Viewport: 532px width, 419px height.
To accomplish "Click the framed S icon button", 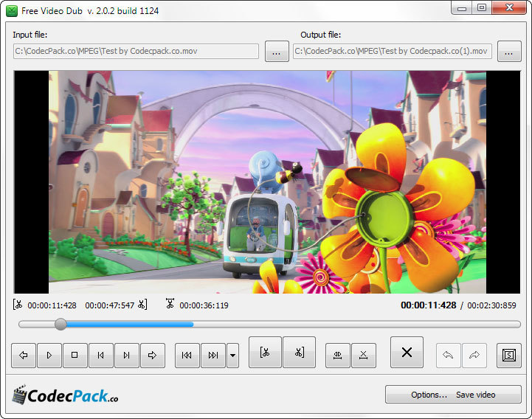I will (509, 356).
